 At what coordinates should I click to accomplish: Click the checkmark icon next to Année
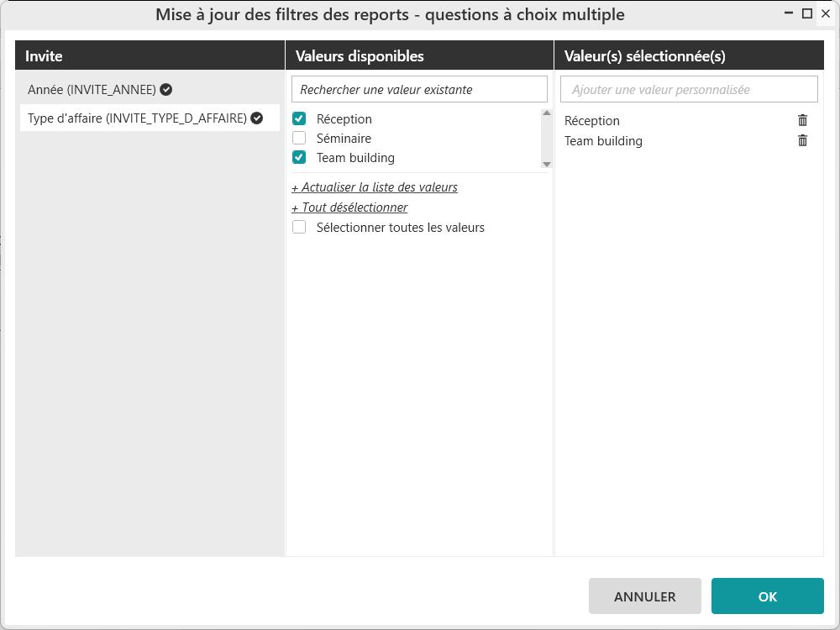click(166, 89)
